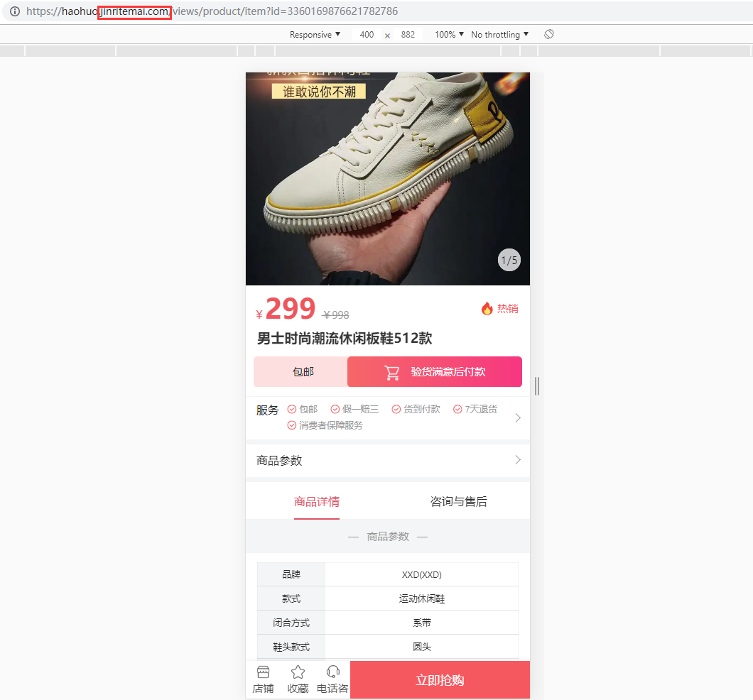This screenshot has height=700, width=753.
Task: Open the No throttling dropdown
Action: coord(499,35)
